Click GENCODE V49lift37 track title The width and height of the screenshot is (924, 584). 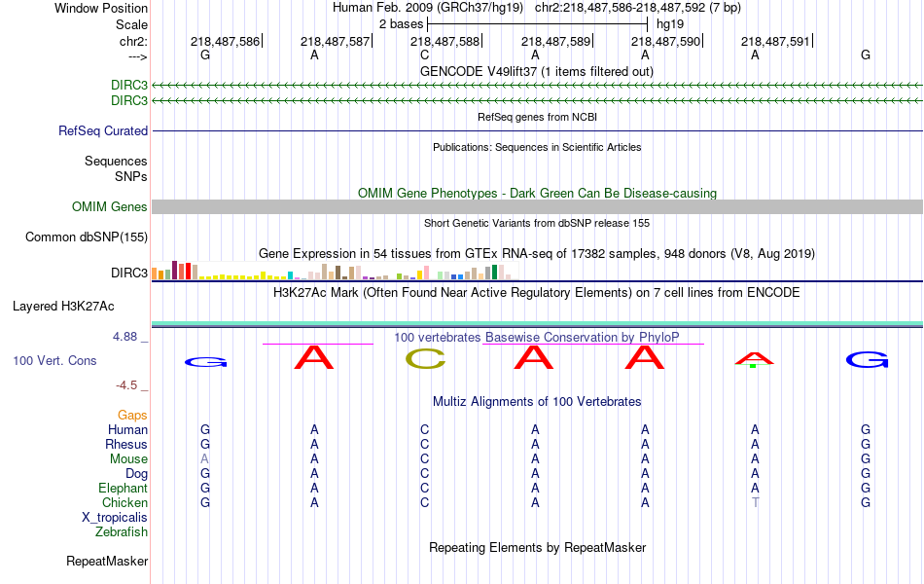pos(537,71)
